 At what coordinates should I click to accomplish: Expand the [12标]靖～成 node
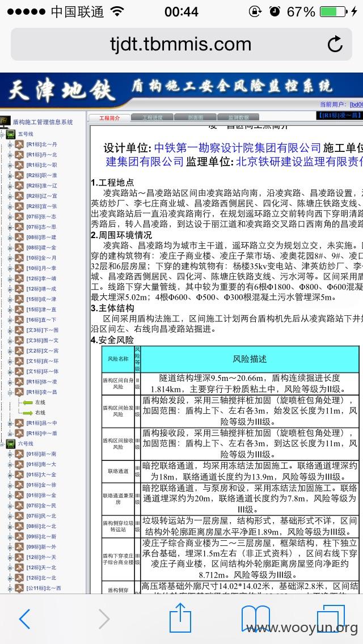tap(10, 289)
